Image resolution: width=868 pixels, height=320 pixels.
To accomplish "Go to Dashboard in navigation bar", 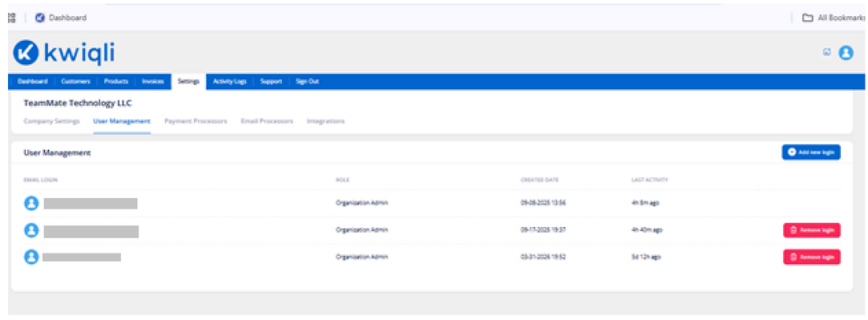I will pos(32,81).
